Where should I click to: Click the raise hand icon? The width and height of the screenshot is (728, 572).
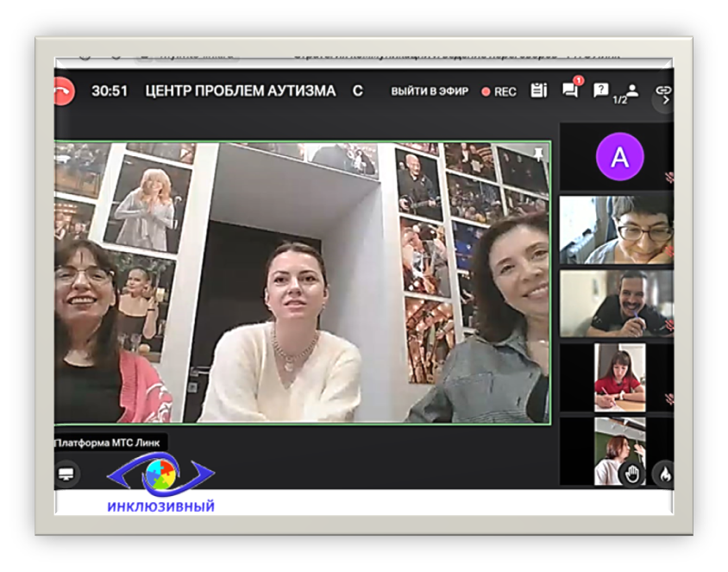coord(632,475)
